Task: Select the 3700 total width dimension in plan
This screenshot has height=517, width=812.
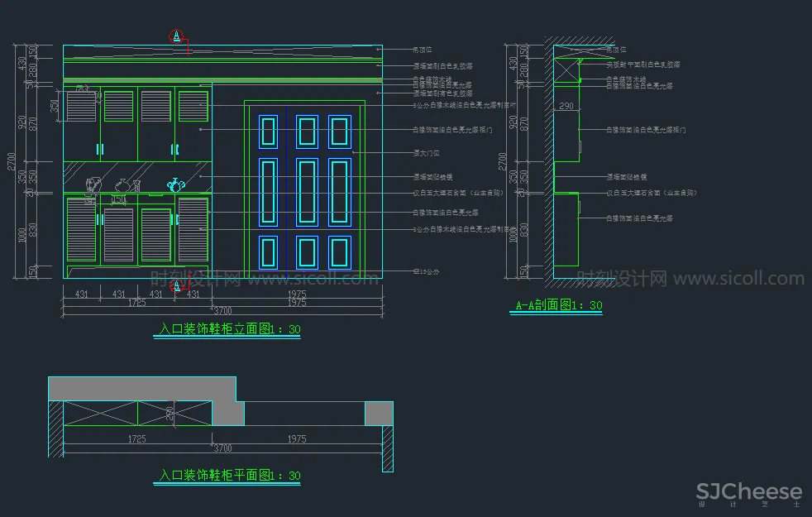Action: [222, 448]
